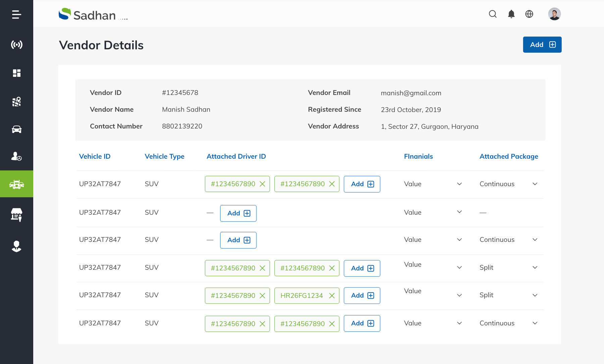Open the hamburger menu in sidebar
This screenshot has width=604, height=364.
tap(16, 14)
